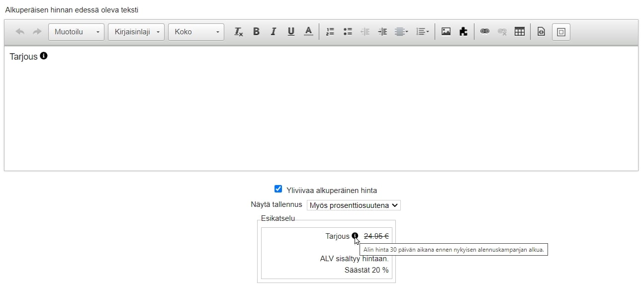Click the remove link icon
644x288 pixels.
pos(502,32)
